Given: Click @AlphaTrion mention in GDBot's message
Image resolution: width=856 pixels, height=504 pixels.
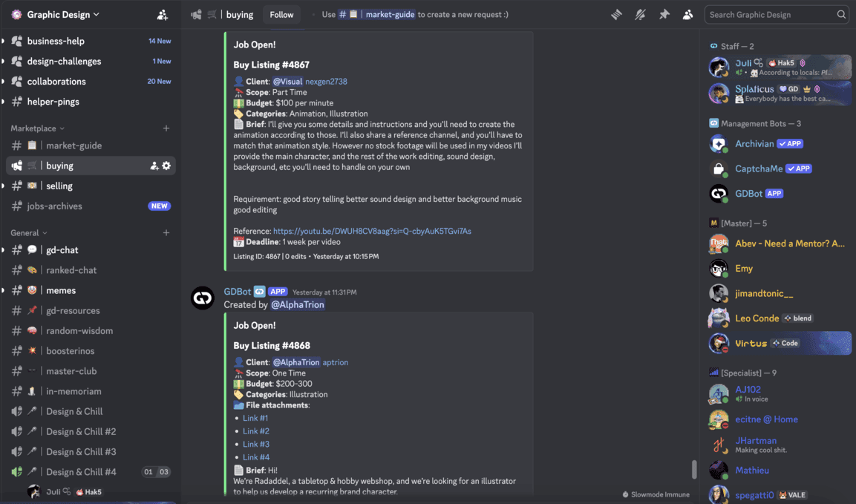Looking at the screenshot, I should point(297,304).
